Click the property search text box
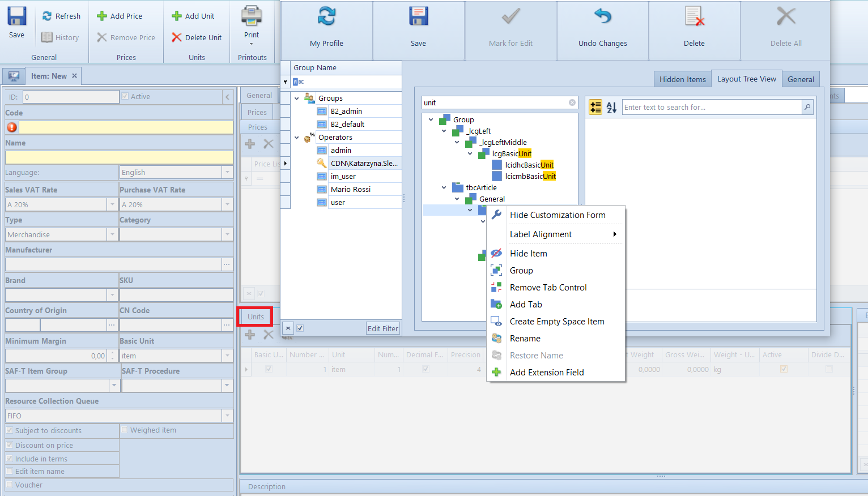 712,107
